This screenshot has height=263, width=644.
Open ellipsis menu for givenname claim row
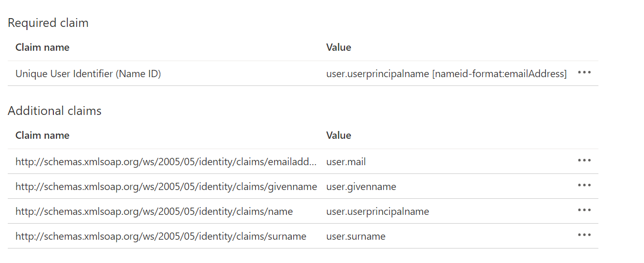pyautogui.click(x=584, y=185)
